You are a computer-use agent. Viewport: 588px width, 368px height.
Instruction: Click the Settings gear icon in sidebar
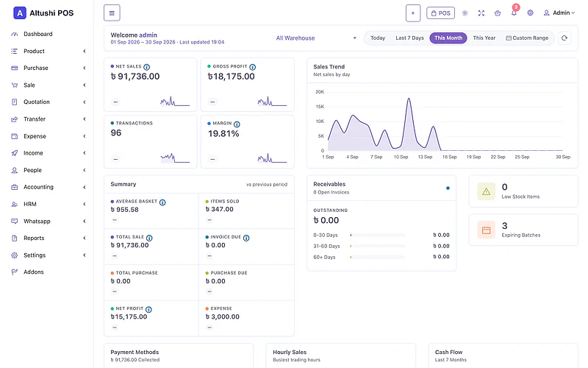click(14, 255)
